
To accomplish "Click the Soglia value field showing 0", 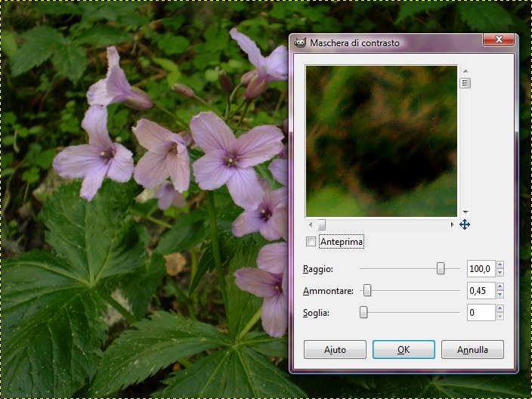I will [481, 312].
